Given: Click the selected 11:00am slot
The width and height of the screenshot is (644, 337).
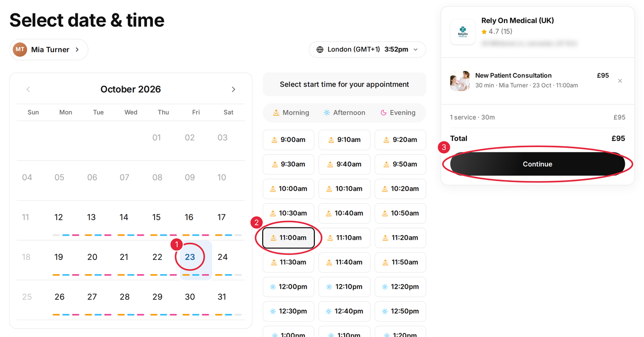Looking at the screenshot, I should (289, 238).
